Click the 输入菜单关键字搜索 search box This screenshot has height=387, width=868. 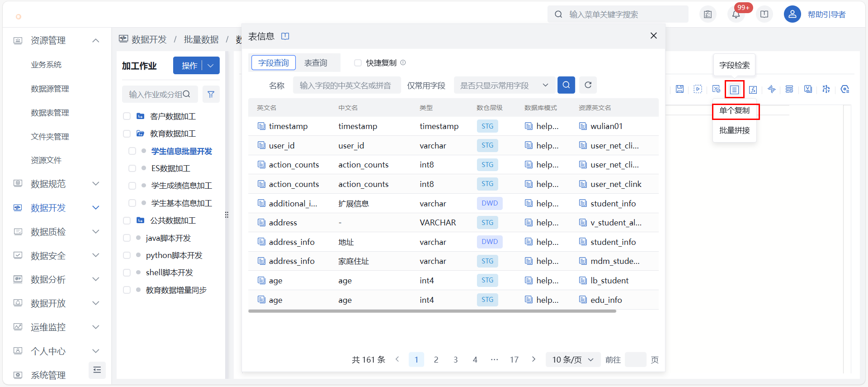click(618, 14)
